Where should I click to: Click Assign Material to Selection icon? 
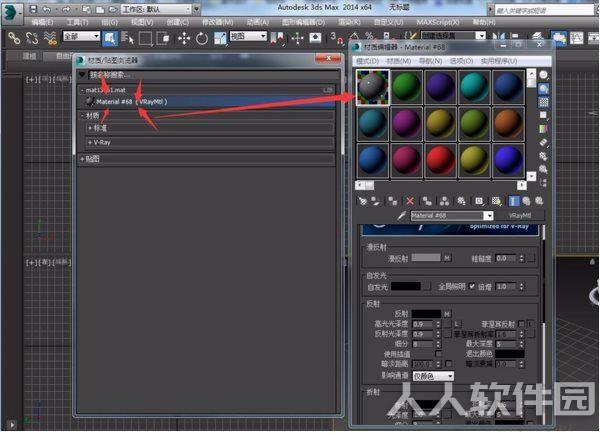pos(393,201)
